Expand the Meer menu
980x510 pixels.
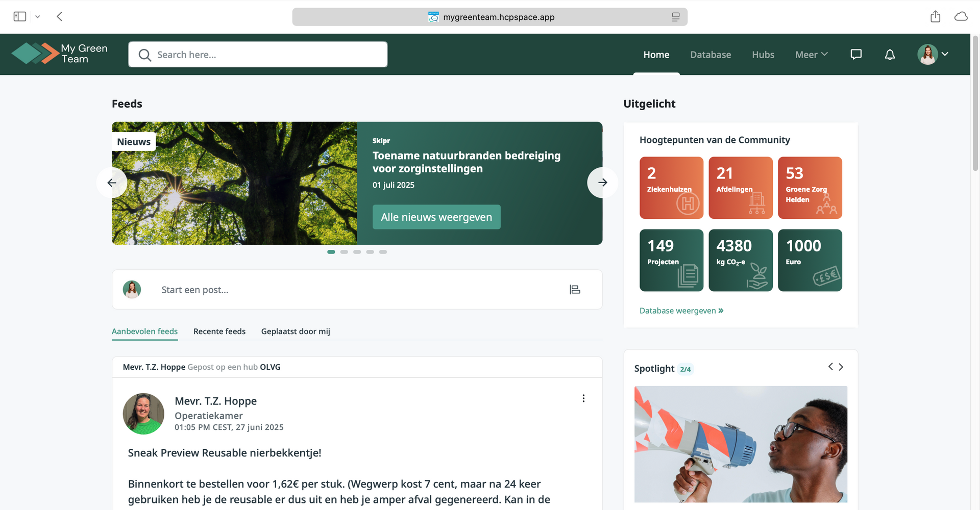tap(812, 55)
